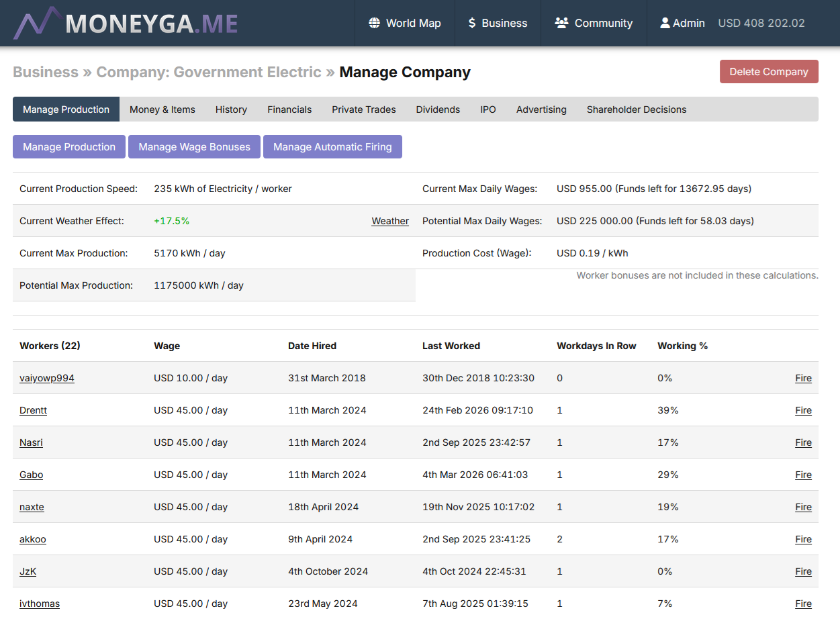The width and height of the screenshot is (840, 621).
Task: Switch to the Financials tab
Action: click(x=289, y=109)
